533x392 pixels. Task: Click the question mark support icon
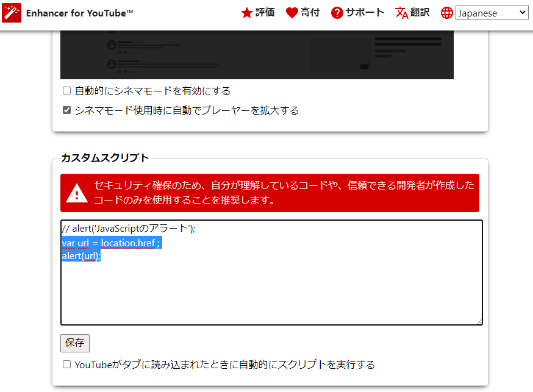click(x=337, y=13)
